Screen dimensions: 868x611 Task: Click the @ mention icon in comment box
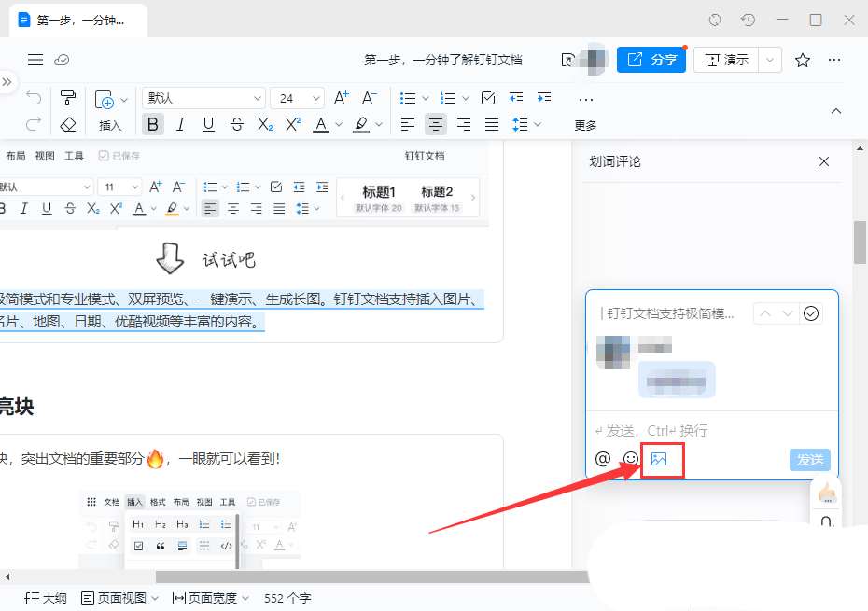coord(603,459)
